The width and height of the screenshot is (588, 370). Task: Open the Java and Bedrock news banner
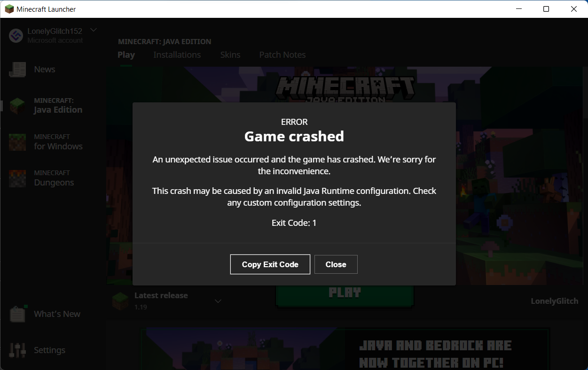coord(345,349)
